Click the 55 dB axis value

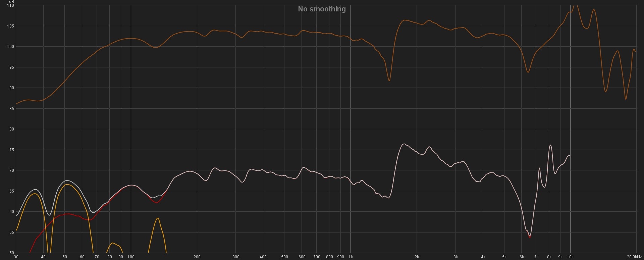coord(12,232)
